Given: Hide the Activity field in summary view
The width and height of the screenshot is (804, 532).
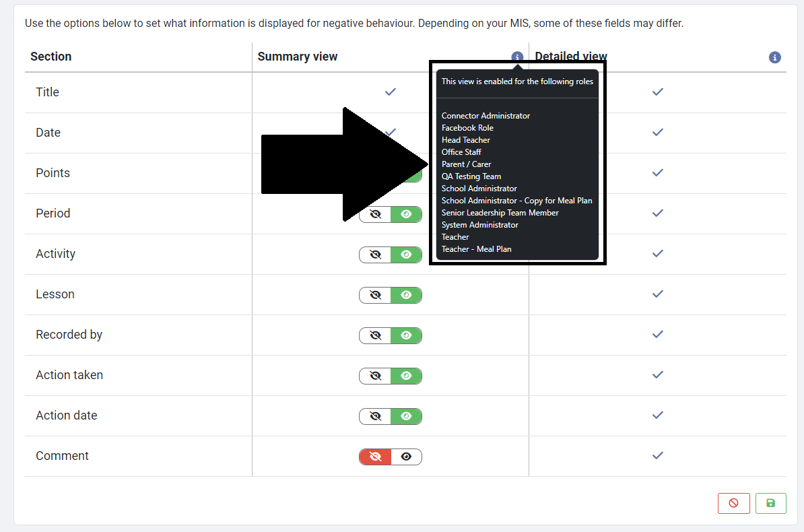Looking at the screenshot, I should coord(375,255).
